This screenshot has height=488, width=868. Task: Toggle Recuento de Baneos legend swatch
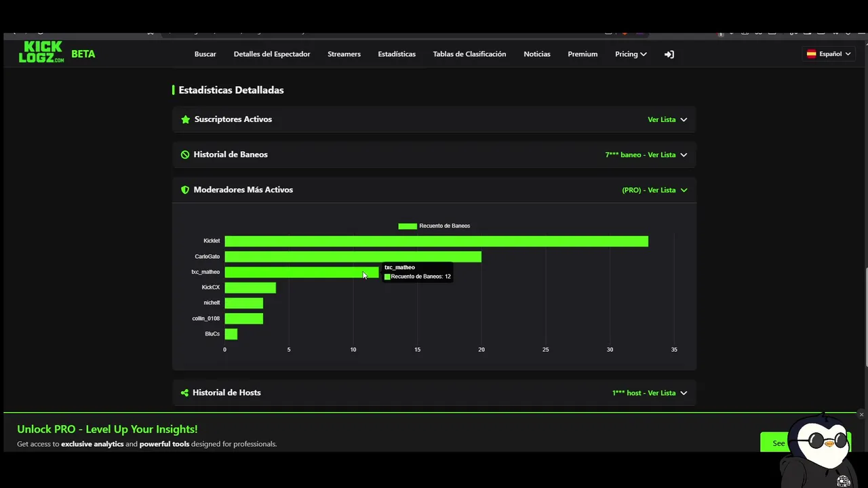click(408, 226)
